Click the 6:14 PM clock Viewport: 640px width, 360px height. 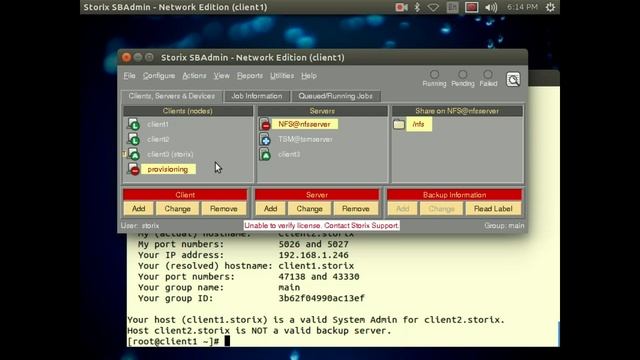(x=522, y=7)
